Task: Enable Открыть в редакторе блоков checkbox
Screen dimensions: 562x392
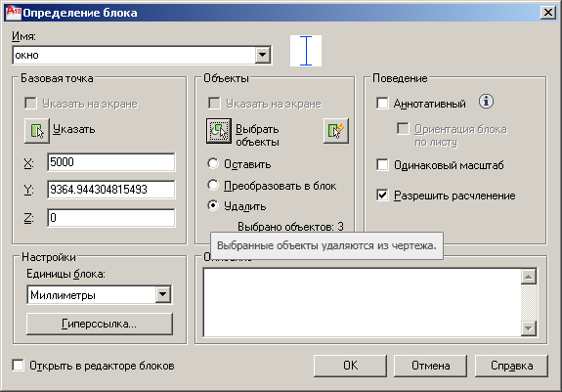Action: click(18, 366)
